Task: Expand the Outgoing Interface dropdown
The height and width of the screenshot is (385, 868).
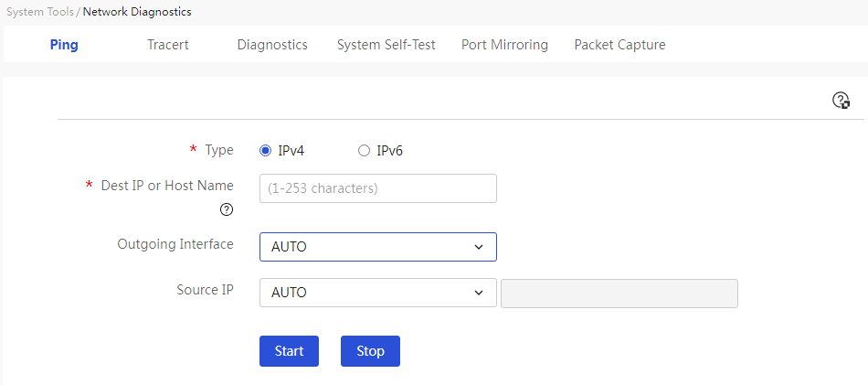Action: 378,247
